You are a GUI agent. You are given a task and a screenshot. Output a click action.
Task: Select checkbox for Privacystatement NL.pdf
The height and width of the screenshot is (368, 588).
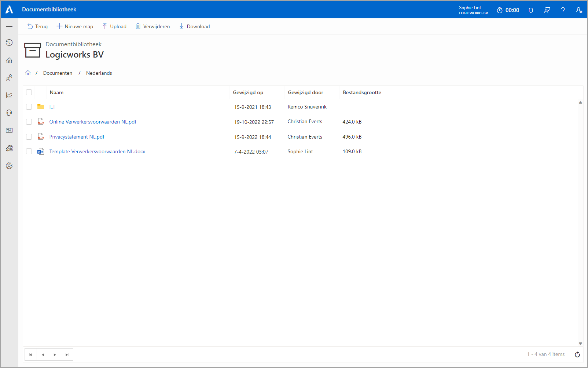29,137
